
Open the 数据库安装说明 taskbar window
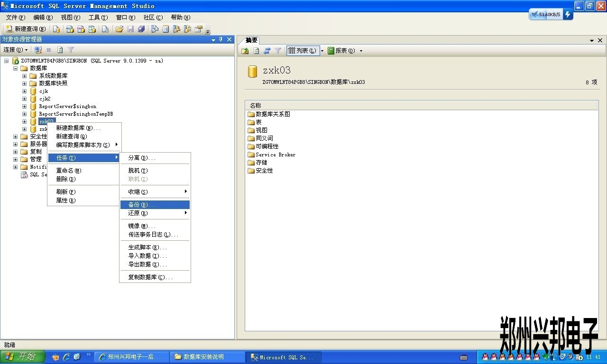pos(207,357)
